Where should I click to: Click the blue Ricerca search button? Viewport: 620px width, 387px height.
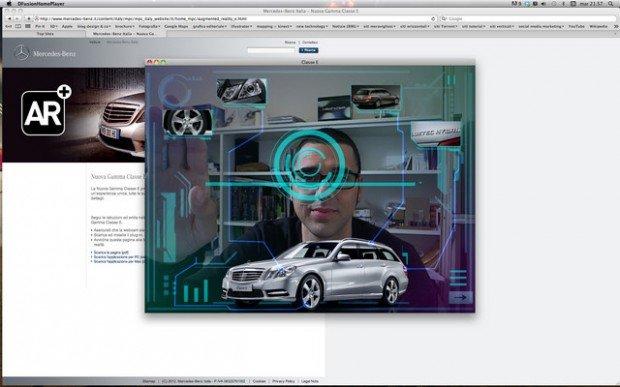pyautogui.click(x=308, y=50)
